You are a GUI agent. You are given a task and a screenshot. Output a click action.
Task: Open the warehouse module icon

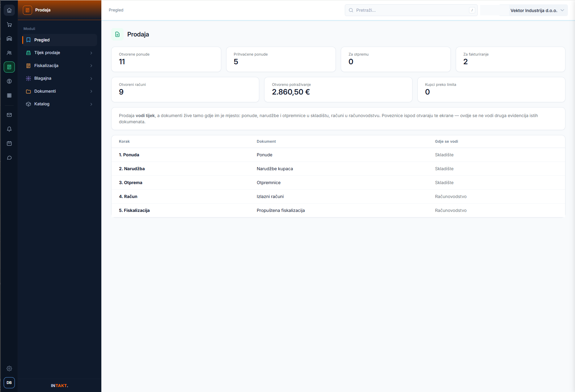(9, 39)
